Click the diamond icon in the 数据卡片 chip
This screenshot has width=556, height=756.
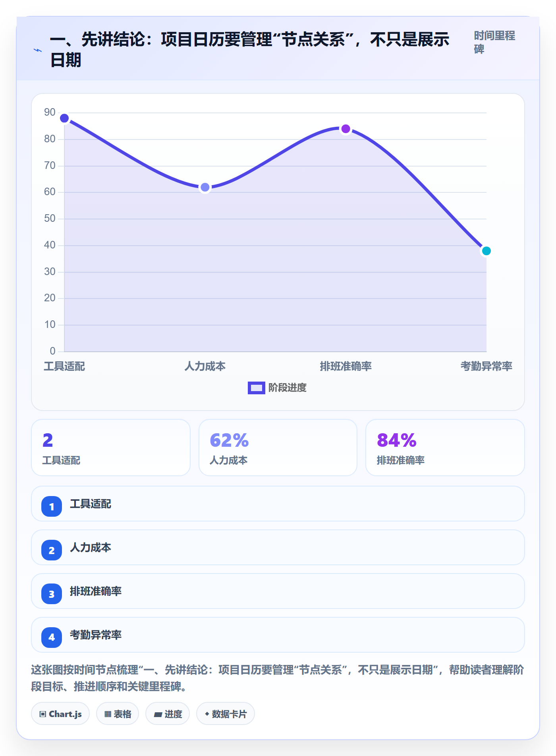click(x=207, y=714)
